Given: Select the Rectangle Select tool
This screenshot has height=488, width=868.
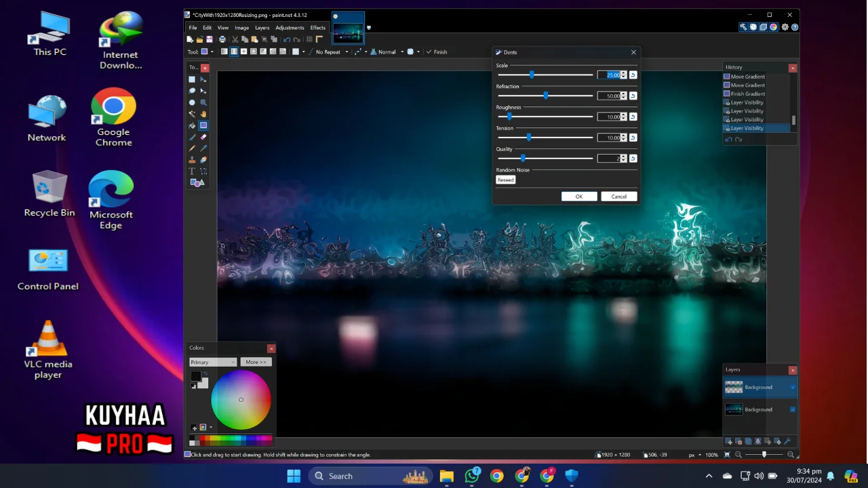Looking at the screenshot, I should 192,79.
